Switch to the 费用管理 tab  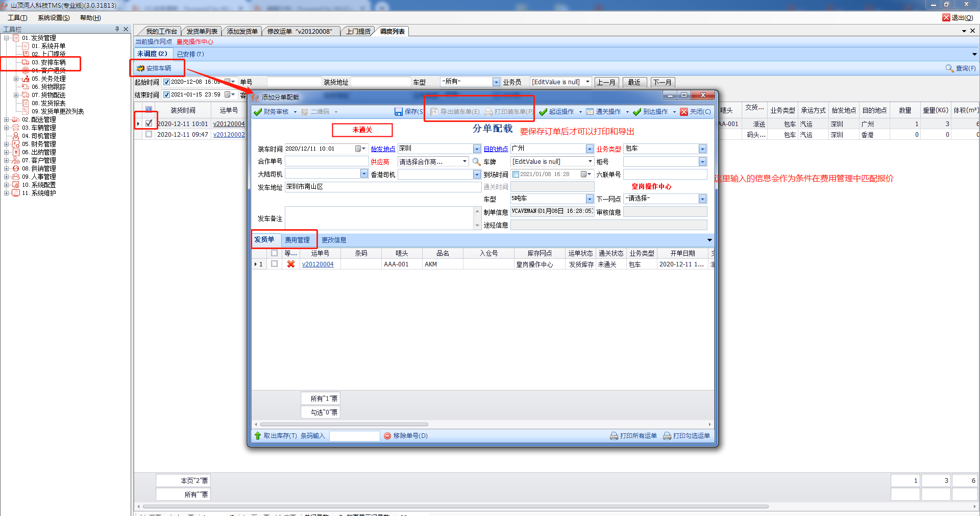point(297,240)
